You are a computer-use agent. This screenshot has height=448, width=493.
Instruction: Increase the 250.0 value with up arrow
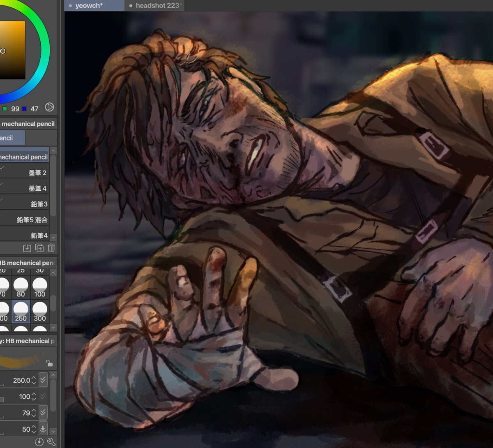tap(34, 378)
